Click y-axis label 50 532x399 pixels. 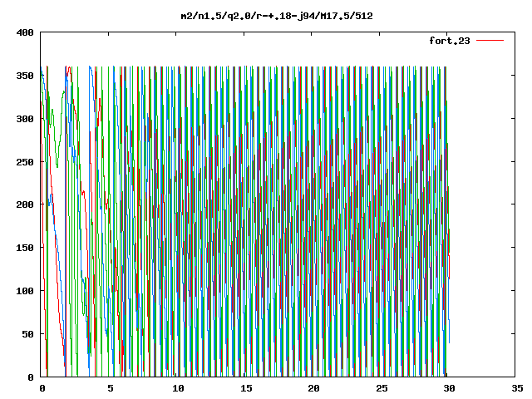(x=27, y=334)
